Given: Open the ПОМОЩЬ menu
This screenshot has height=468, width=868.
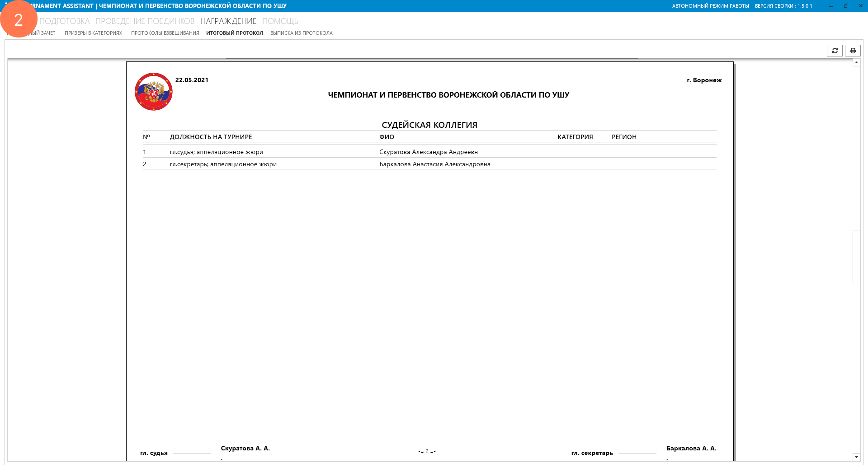Looking at the screenshot, I should [280, 21].
